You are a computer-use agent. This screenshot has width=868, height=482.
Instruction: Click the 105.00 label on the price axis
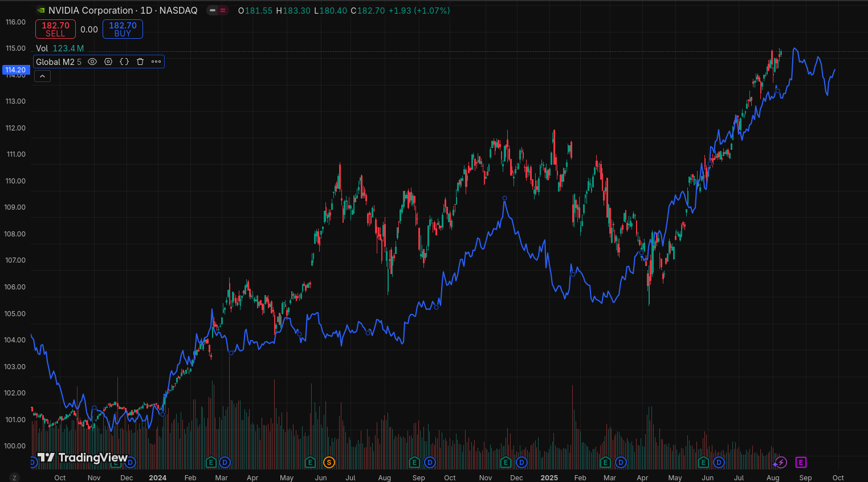coord(16,314)
